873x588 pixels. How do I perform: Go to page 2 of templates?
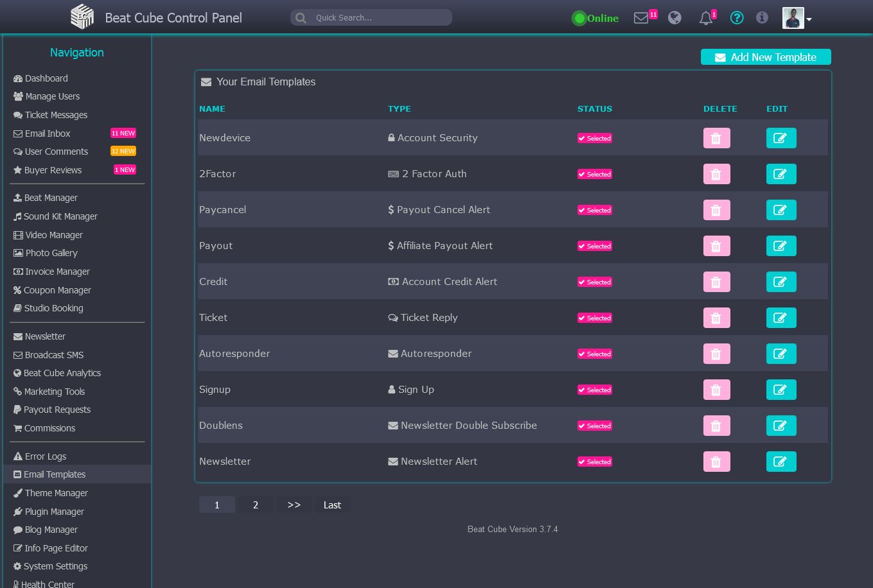pyautogui.click(x=256, y=505)
